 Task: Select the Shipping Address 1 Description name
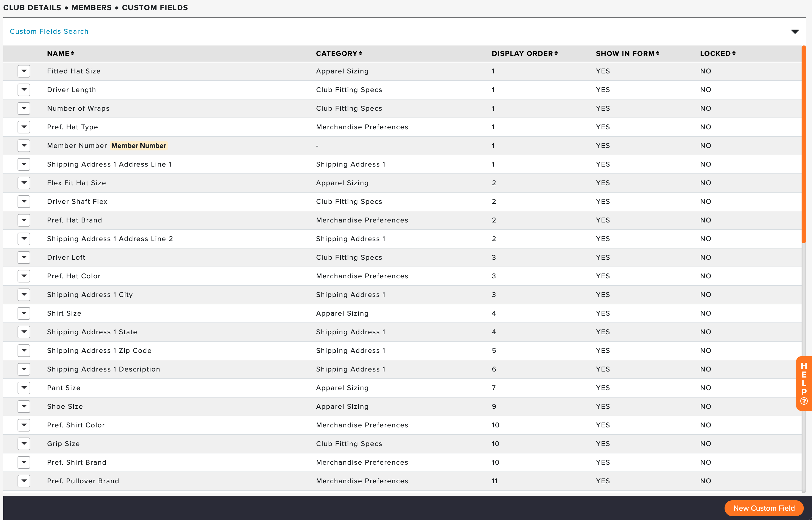(x=104, y=369)
